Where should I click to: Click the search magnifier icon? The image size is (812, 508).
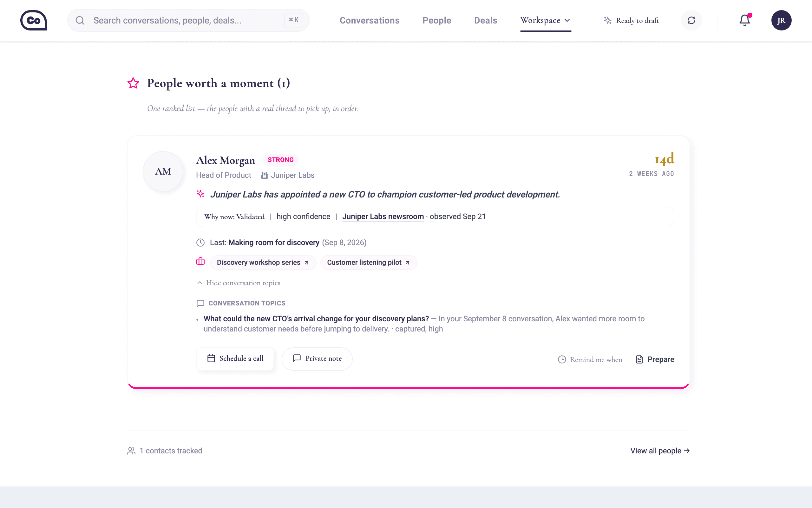point(80,21)
